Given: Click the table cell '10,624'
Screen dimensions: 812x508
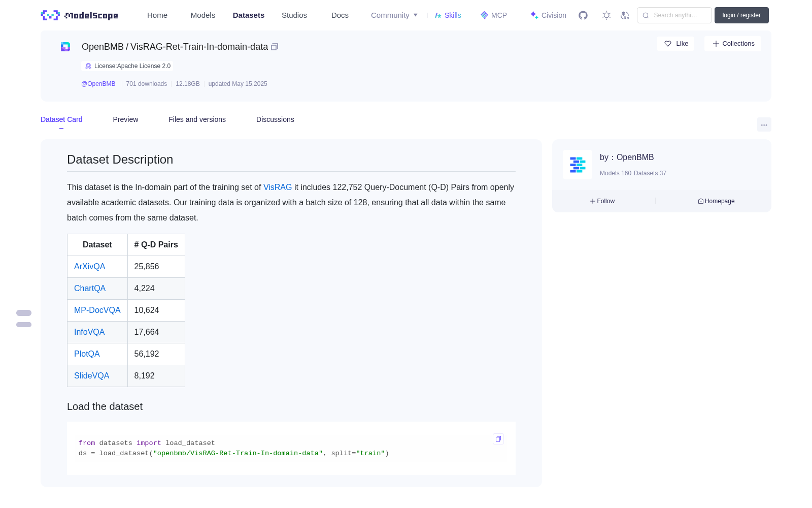Looking at the screenshot, I should tap(156, 310).
